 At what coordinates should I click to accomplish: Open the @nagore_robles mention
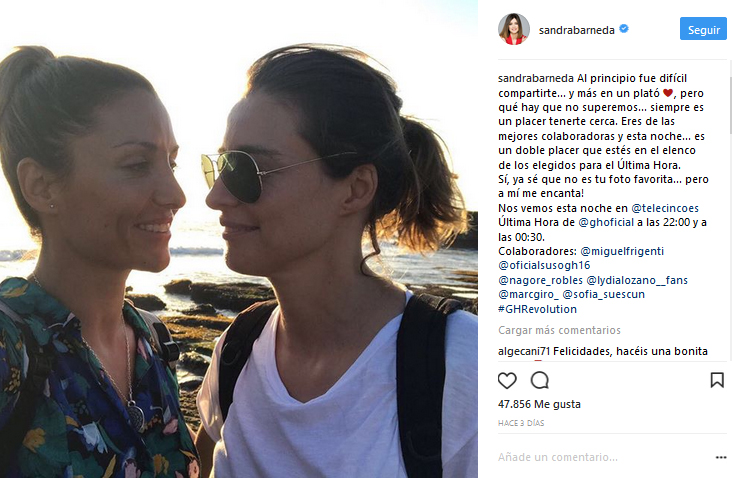click(x=541, y=281)
